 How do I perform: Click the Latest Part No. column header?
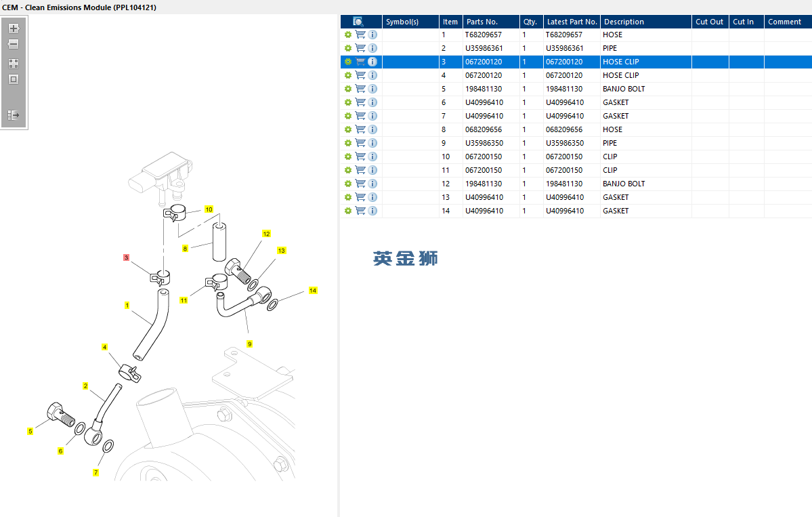tap(572, 22)
